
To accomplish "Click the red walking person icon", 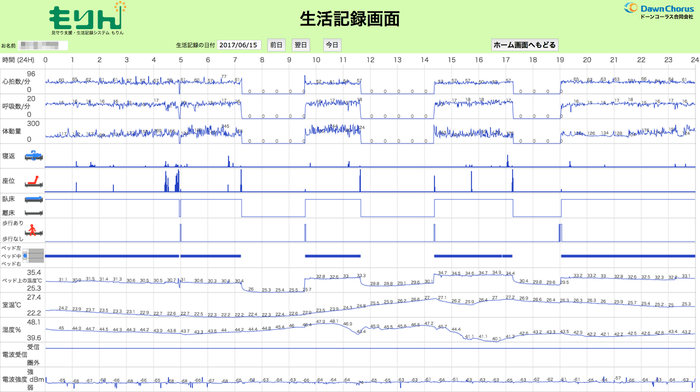I will 33,230.
